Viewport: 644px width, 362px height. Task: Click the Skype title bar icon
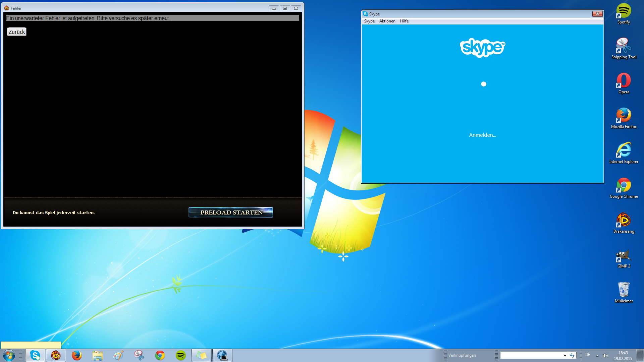click(365, 14)
